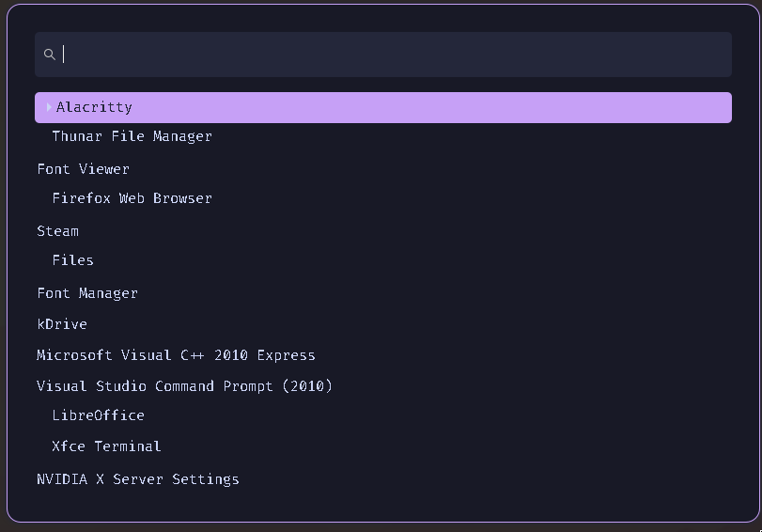Focus the empty search input field
Screen dimensions: 762x532
376,55
